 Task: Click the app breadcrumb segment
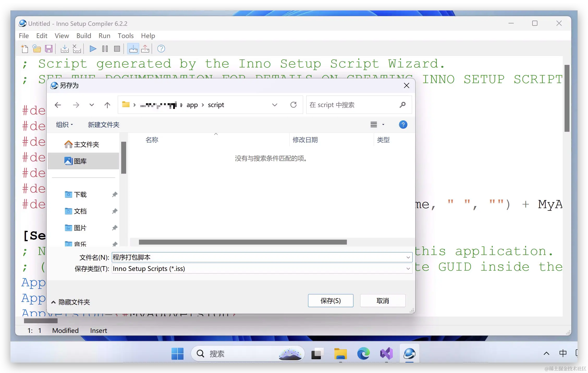point(192,105)
